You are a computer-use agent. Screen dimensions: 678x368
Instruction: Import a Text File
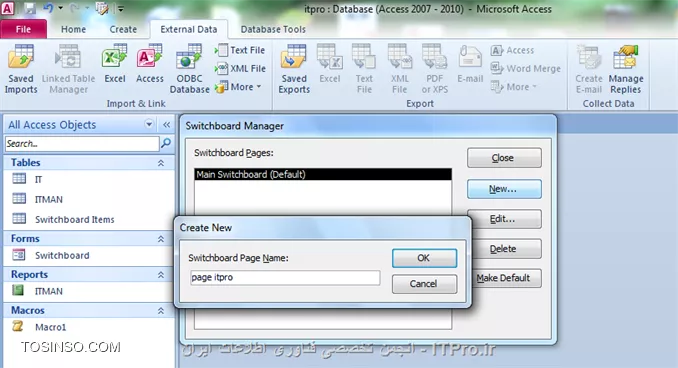[x=240, y=50]
